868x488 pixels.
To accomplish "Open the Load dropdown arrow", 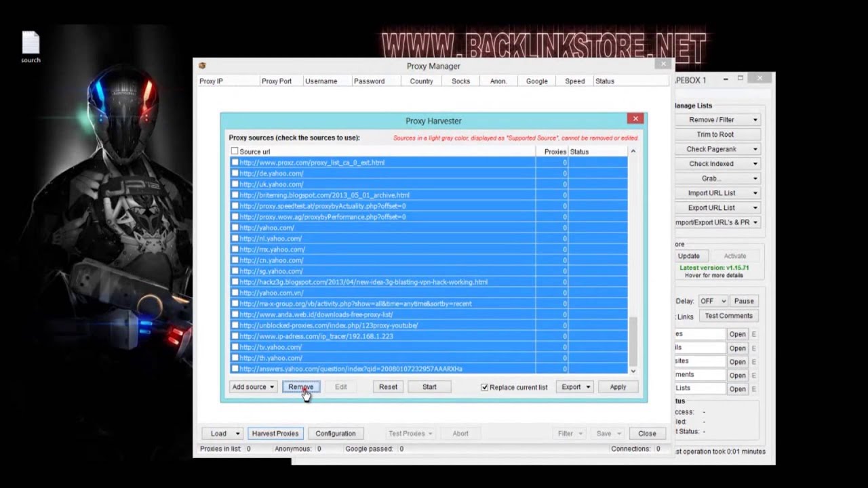I will (x=237, y=433).
